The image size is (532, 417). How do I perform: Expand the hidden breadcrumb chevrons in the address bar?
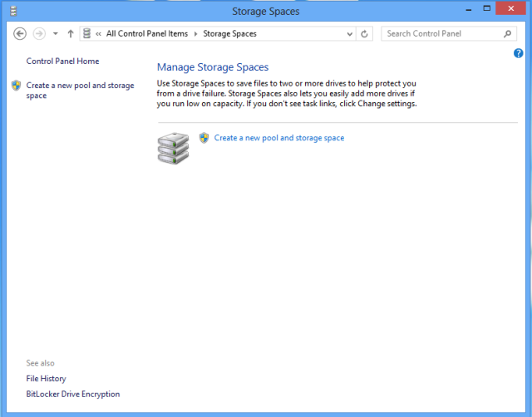(x=98, y=34)
